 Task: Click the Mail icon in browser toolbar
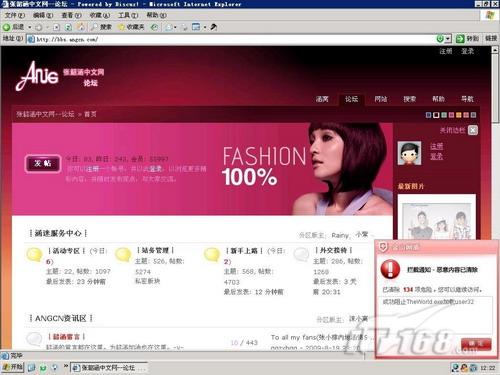tap(169, 27)
